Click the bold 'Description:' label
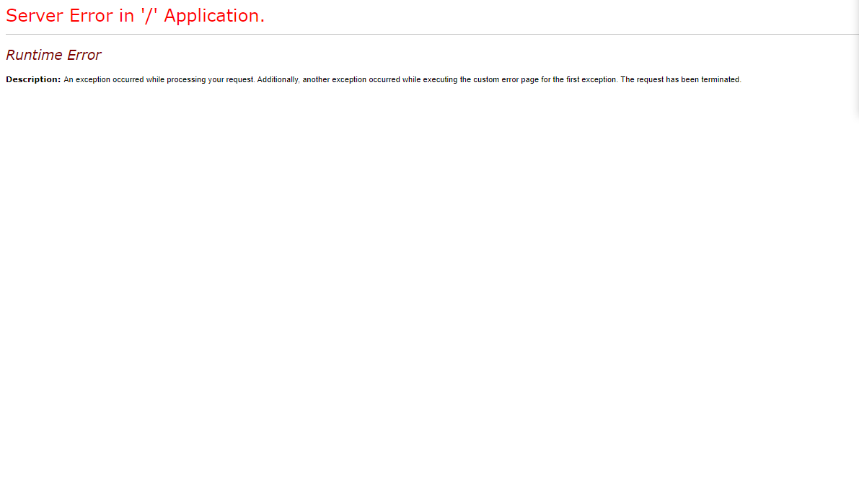Screen dimensions: 859x504 33,79
